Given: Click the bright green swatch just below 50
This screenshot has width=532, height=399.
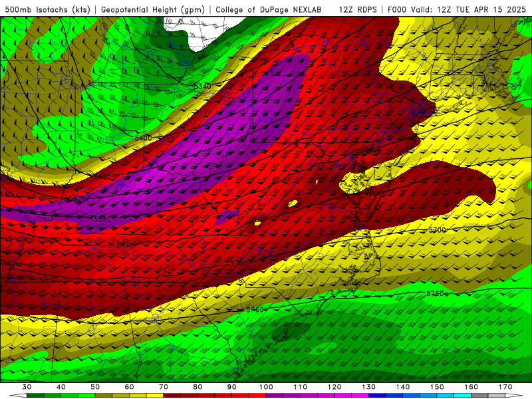Looking at the screenshot, I should (86, 396).
